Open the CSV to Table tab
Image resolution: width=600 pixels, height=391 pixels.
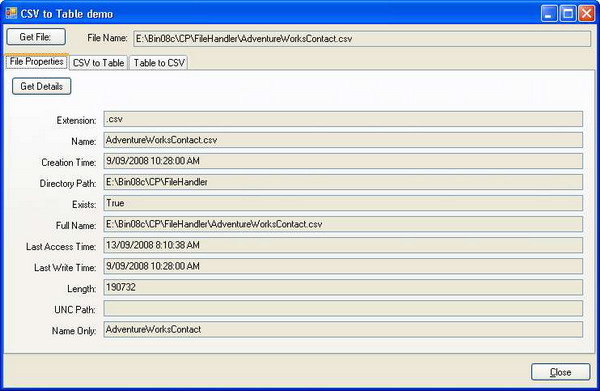pos(98,63)
